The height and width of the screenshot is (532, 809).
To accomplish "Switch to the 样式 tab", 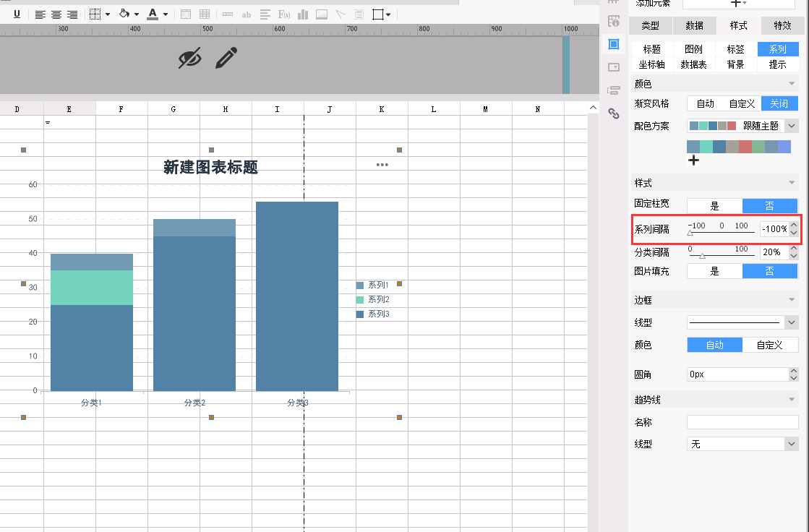I will [x=738, y=25].
